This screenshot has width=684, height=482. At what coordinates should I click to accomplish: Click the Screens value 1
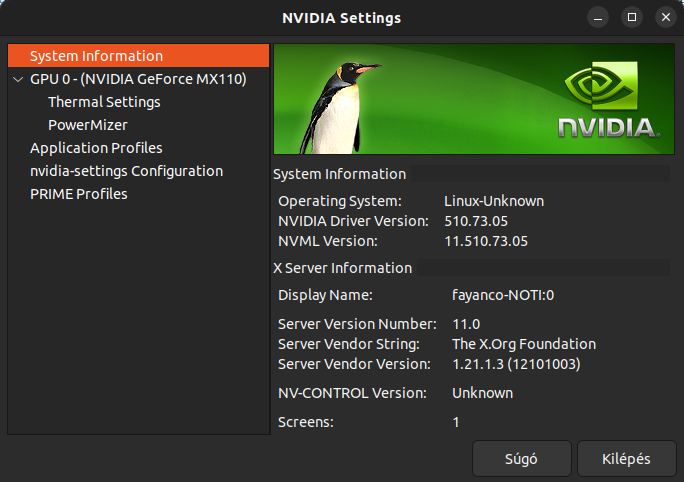456,422
